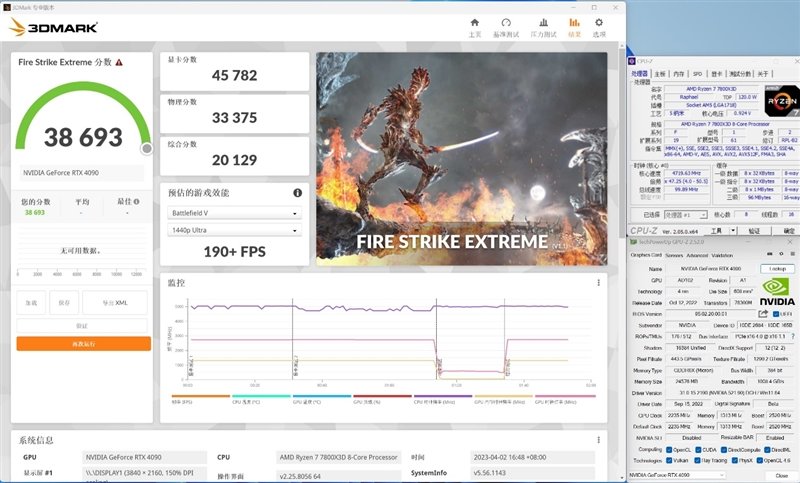Toggle the DirectCompute checkbox in GPU-Z
Viewport: 800px width, 483px height.
point(723,450)
